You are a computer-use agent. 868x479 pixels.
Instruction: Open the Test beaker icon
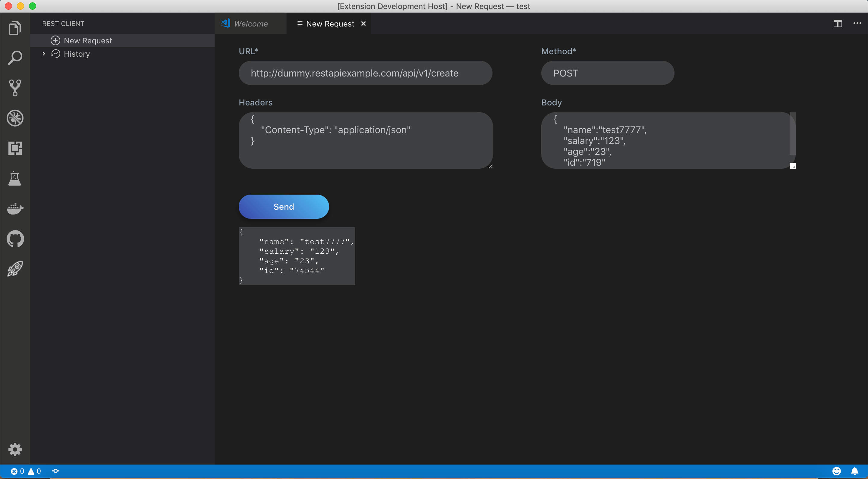pos(15,179)
